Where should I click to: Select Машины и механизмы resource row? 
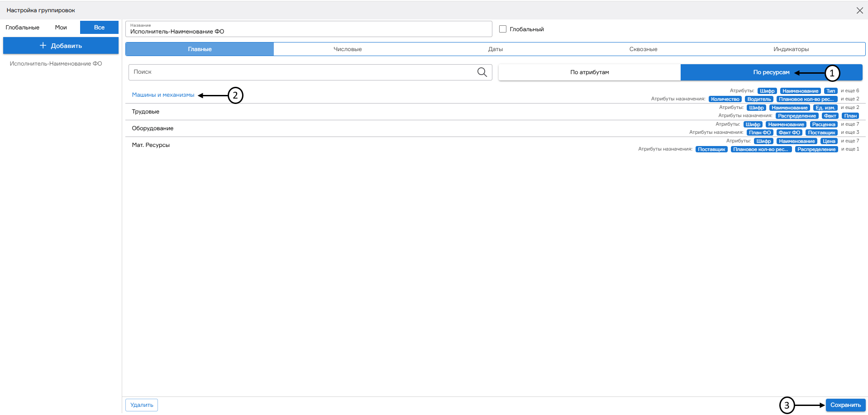pos(163,95)
